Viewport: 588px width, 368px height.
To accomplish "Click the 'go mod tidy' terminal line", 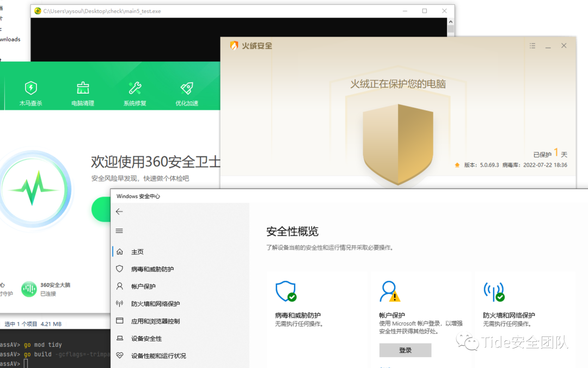I will click(x=43, y=345).
